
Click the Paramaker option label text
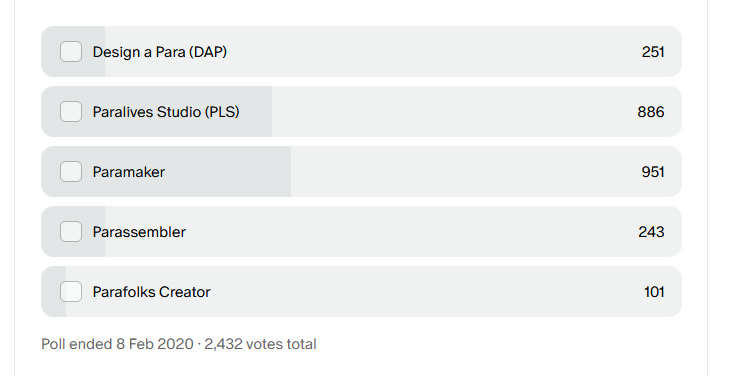click(129, 172)
